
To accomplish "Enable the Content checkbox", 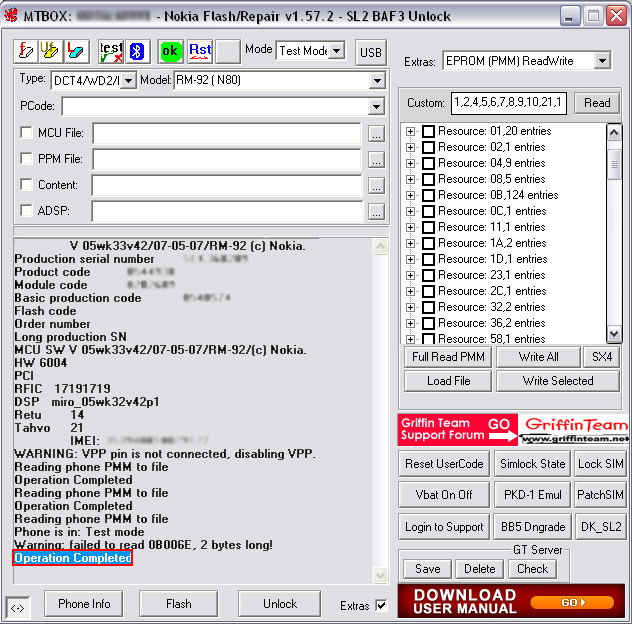I will [x=26, y=185].
